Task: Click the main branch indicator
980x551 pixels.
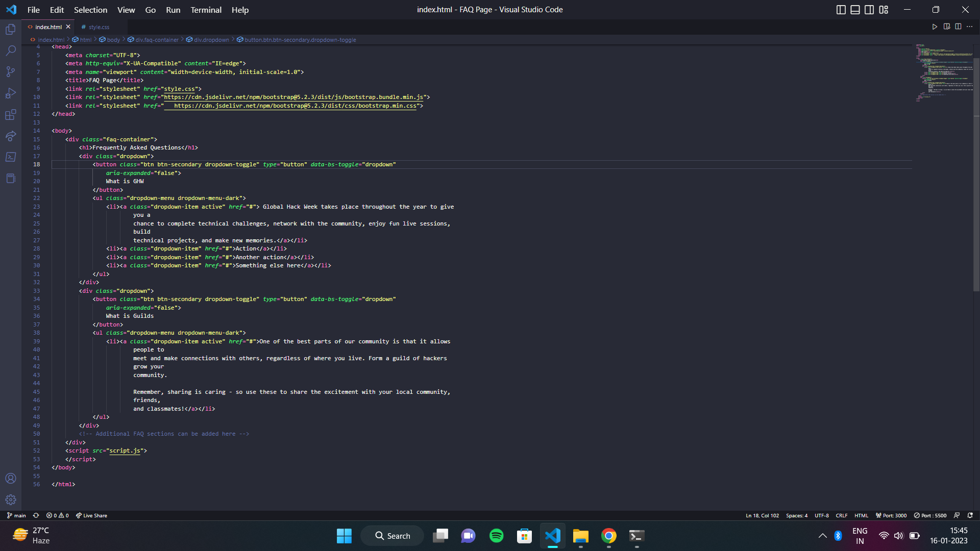Action: point(17,515)
